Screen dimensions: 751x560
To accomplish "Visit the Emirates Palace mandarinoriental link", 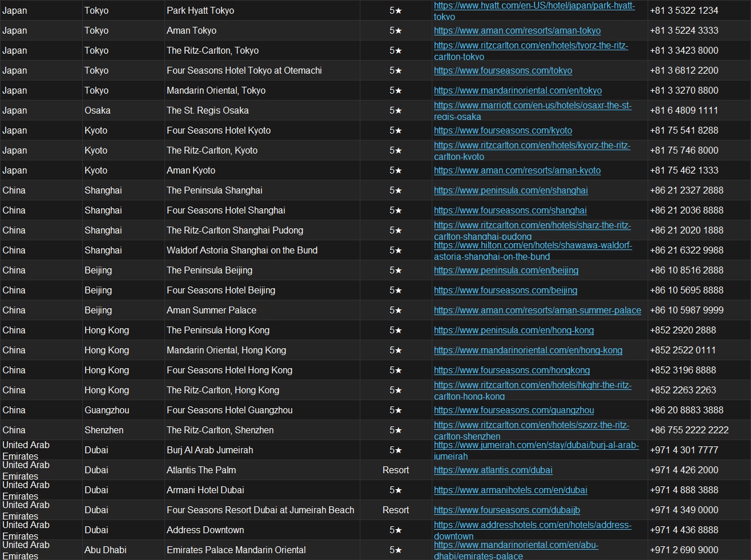I will tap(516, 550).
